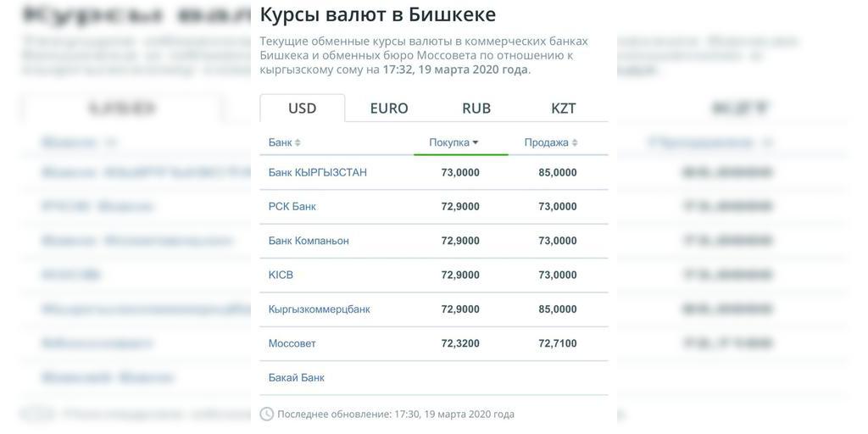
Task: Click Моссовет buy rate 72,3200
Action: tap(460, 344)
